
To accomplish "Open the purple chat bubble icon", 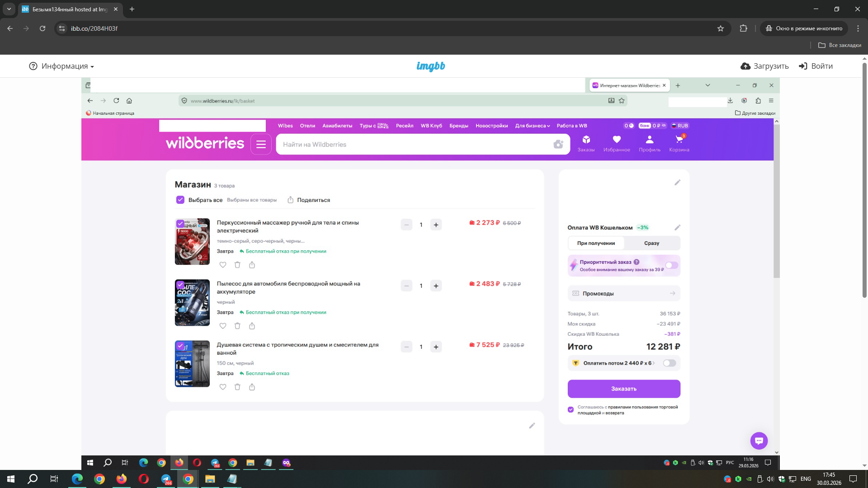I will [x=759, y=441].
